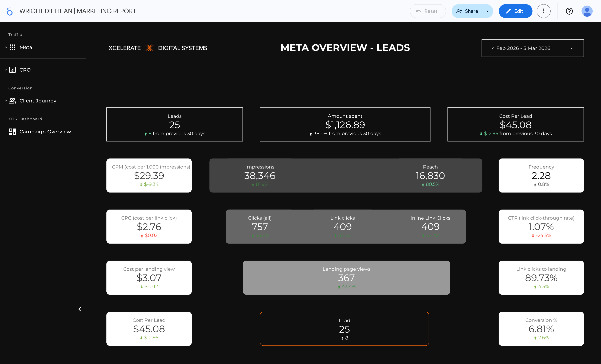Expand the Meta section arrow

click(6, 47)
